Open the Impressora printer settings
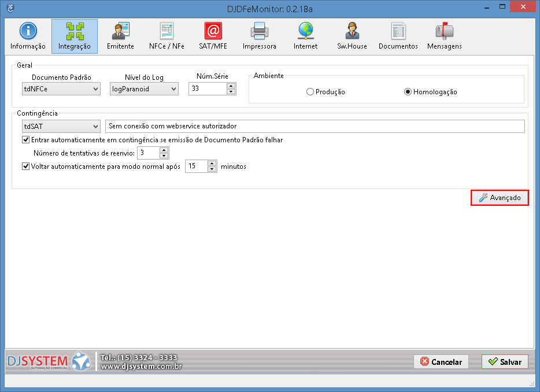Screen dimensions: 540x392 pos(260,36)
